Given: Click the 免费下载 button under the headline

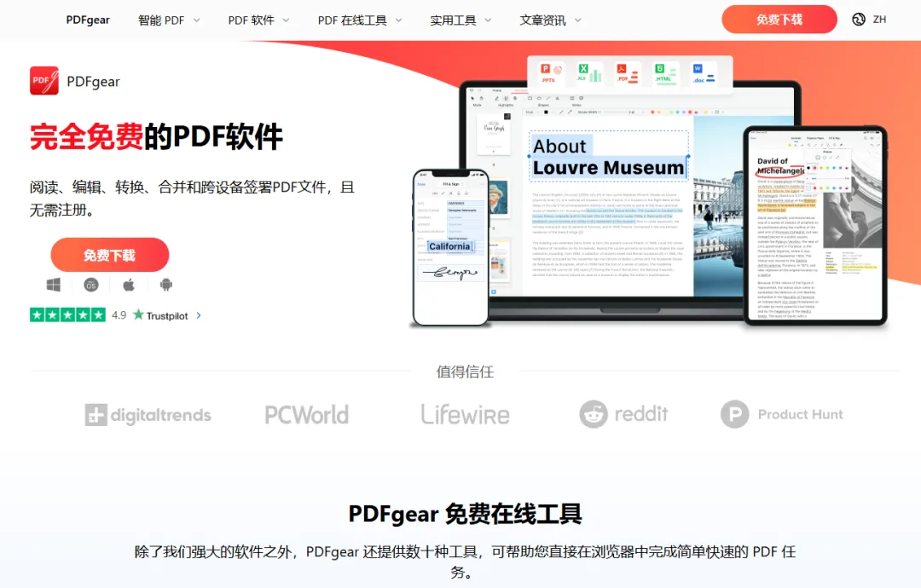Looking at the screenshot, I should (x=110, y=255).
